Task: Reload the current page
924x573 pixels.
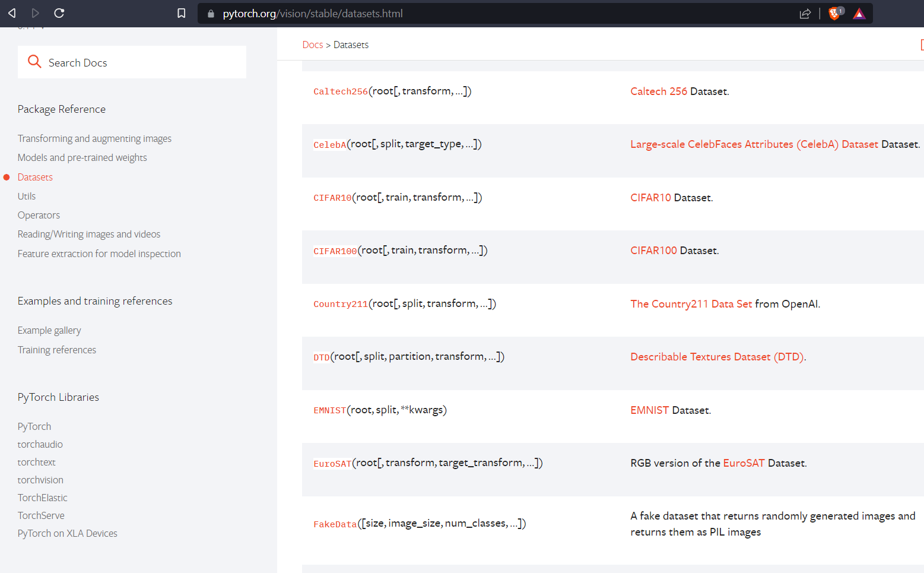Action: (58, 12)
